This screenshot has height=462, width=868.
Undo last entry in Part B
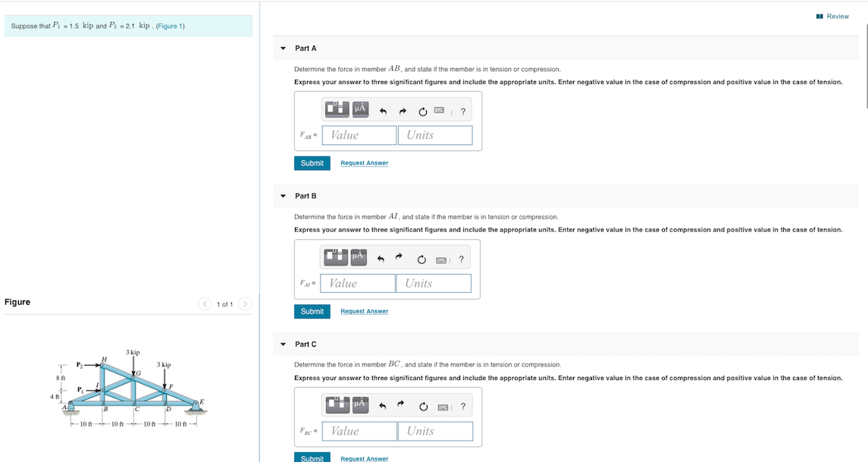381,259
